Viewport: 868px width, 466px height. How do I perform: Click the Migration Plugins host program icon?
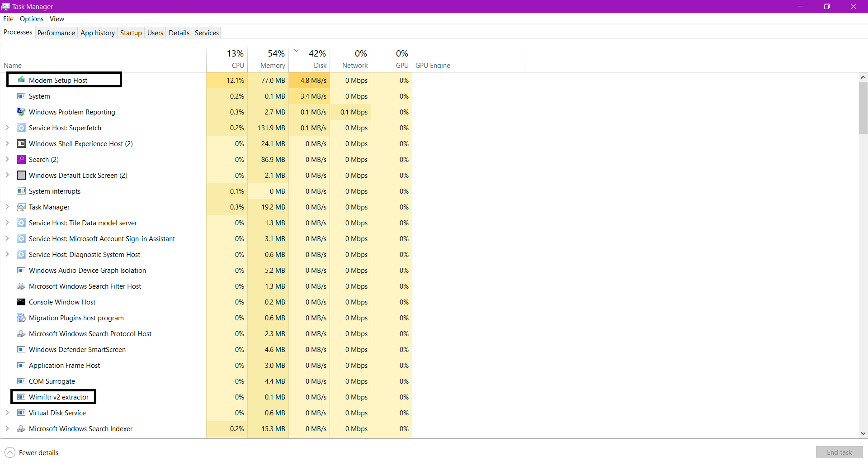pos(21,318)
